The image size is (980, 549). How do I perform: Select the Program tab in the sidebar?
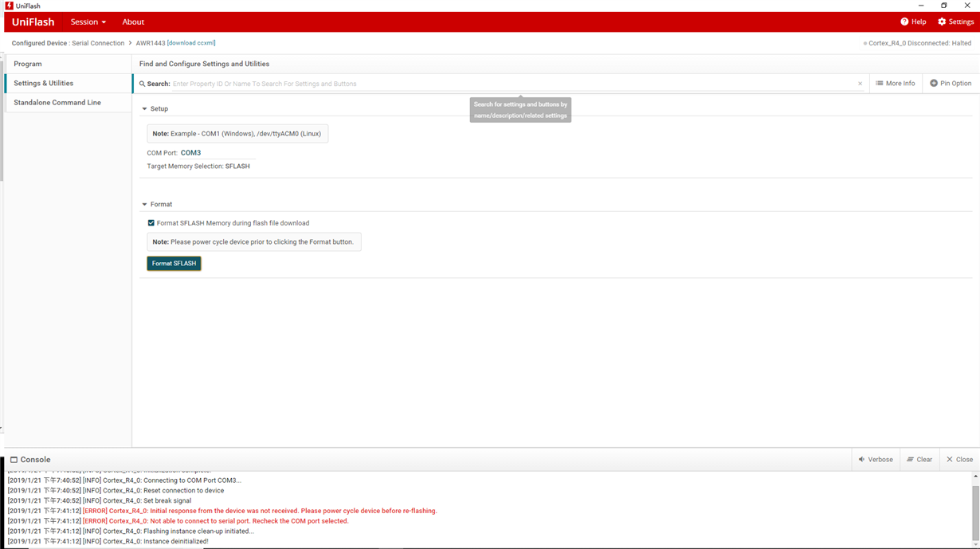tap(68, 64)
